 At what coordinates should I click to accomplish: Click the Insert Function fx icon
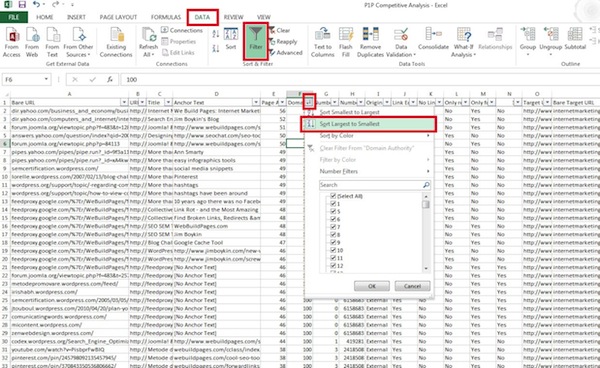point(110,80)
